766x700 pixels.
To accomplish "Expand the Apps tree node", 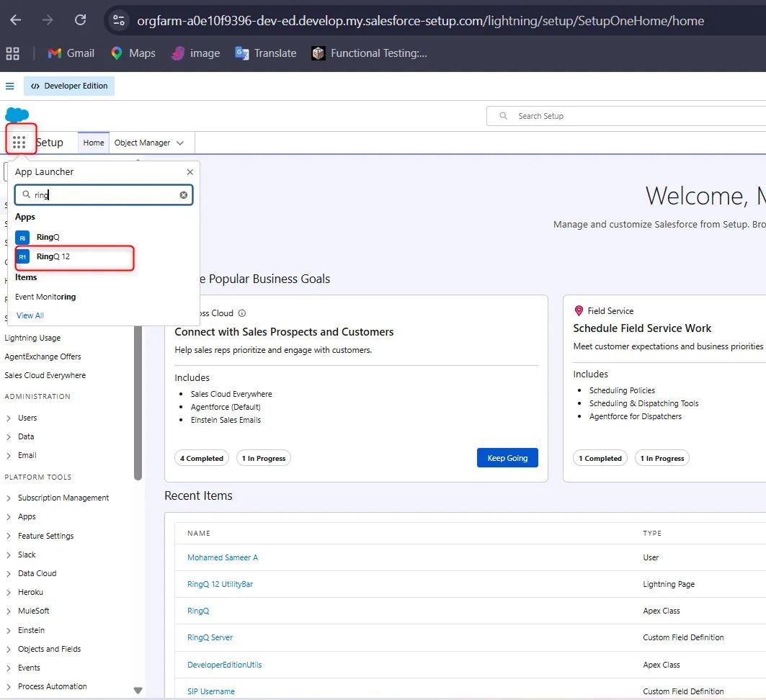I will coord(9,517).
